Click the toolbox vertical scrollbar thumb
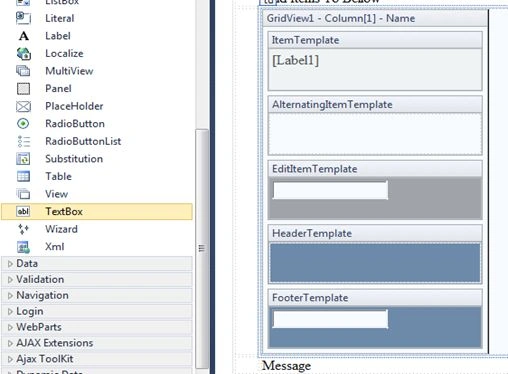 point(202,249)
